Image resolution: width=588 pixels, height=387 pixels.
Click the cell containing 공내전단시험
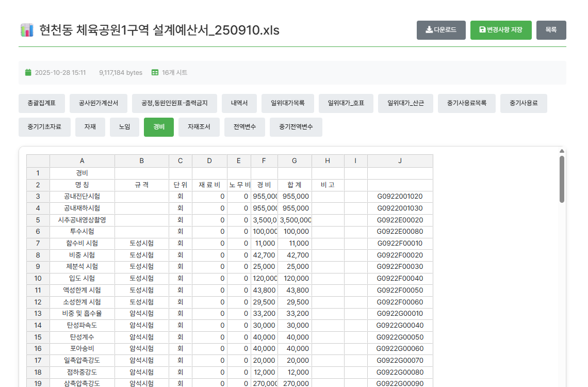pos(82,196)
